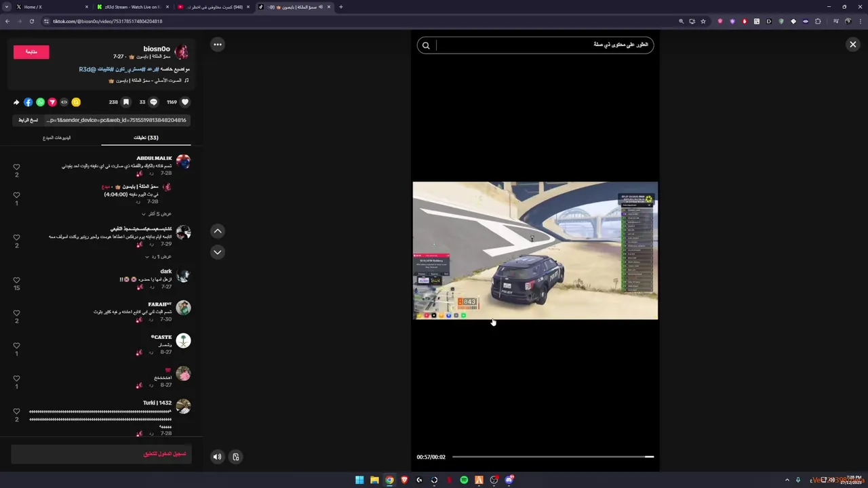This screenshot has height=488, width=868.
Task: Click the login to comment link
Action: (x=165, y=453)
